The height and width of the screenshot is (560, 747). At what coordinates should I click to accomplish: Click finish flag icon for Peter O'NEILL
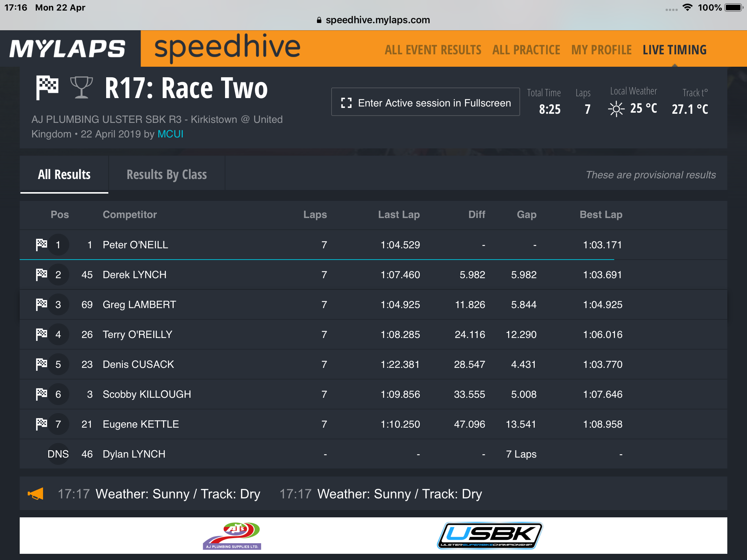click(42, 245)
